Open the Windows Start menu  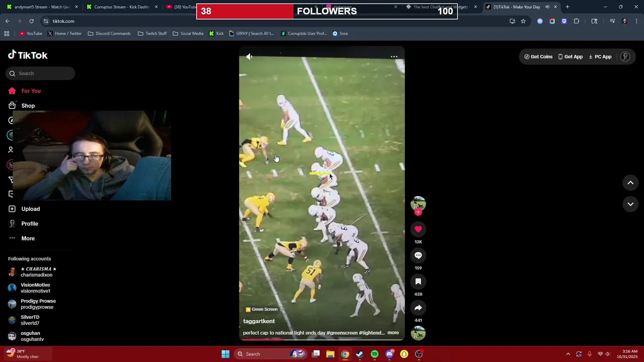[x=225, y=354]
